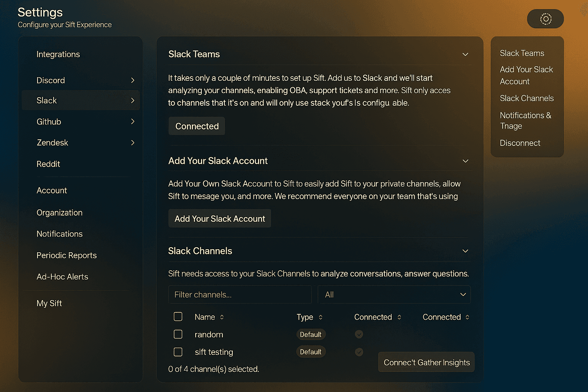Click the Connect Gather Insights button
The height and width of the screenshot is (392, 588).
tap(426, 362)
